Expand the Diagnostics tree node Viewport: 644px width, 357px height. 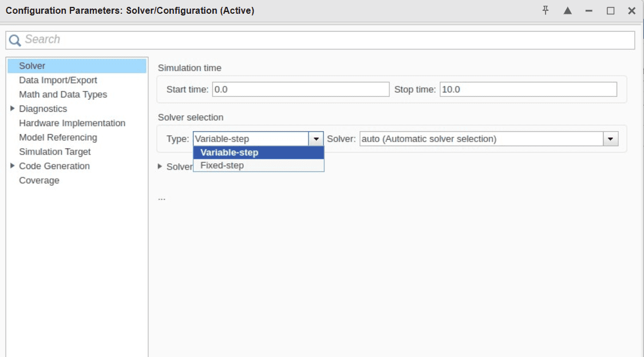(x=13, y=108)
